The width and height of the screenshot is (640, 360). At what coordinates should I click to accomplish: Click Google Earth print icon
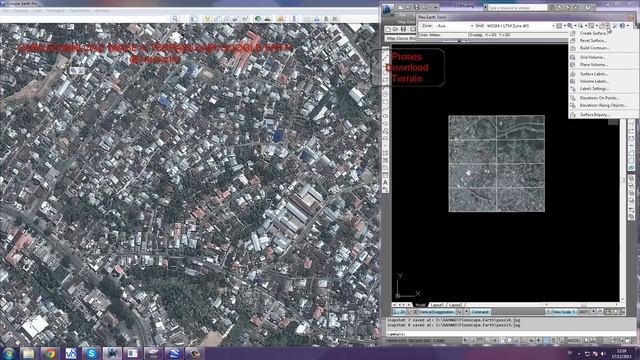[317, 18]
